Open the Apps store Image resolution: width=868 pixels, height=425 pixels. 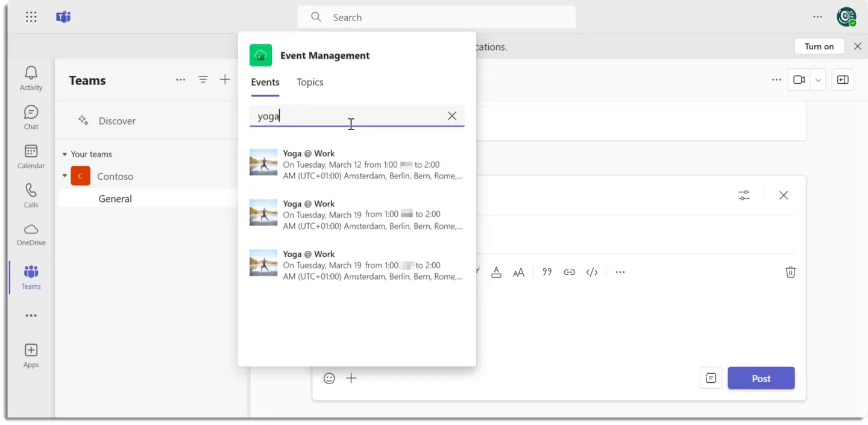[x=31, y=356]
